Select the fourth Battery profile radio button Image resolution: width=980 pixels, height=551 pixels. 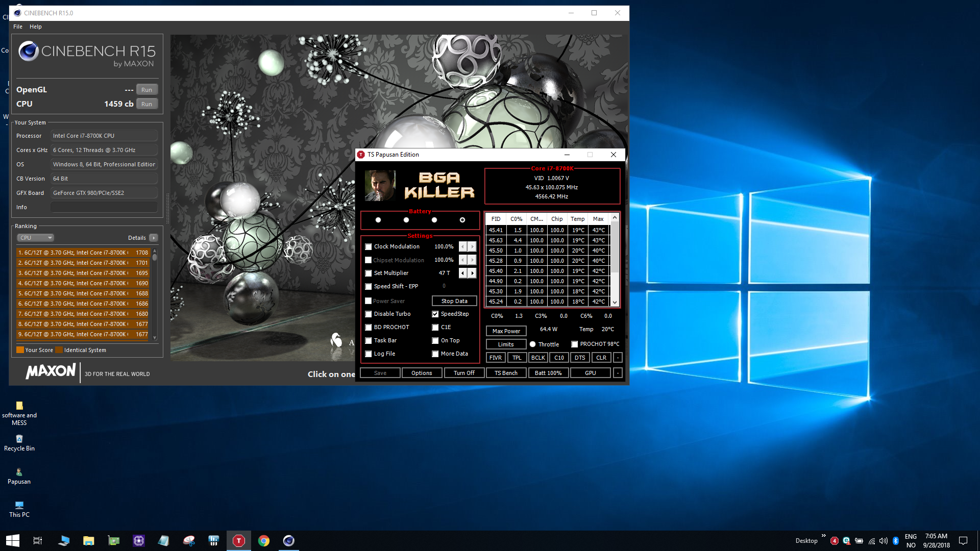(x=462, y=220)
